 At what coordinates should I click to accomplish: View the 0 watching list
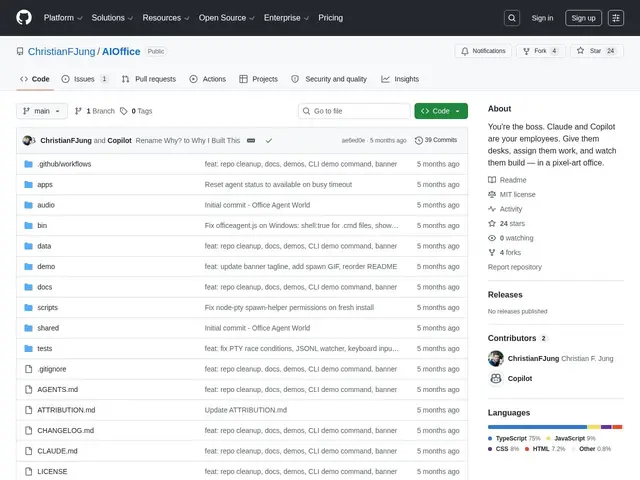(511, 238)
